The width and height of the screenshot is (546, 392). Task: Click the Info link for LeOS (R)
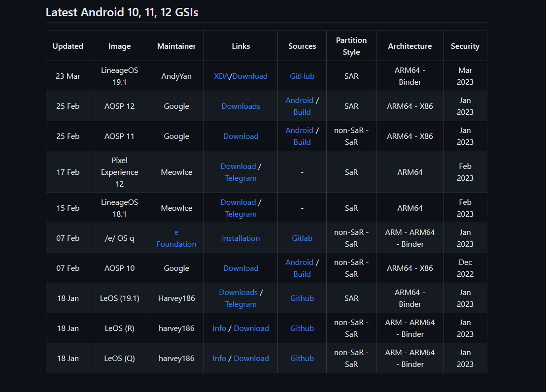tap(219, 328)
